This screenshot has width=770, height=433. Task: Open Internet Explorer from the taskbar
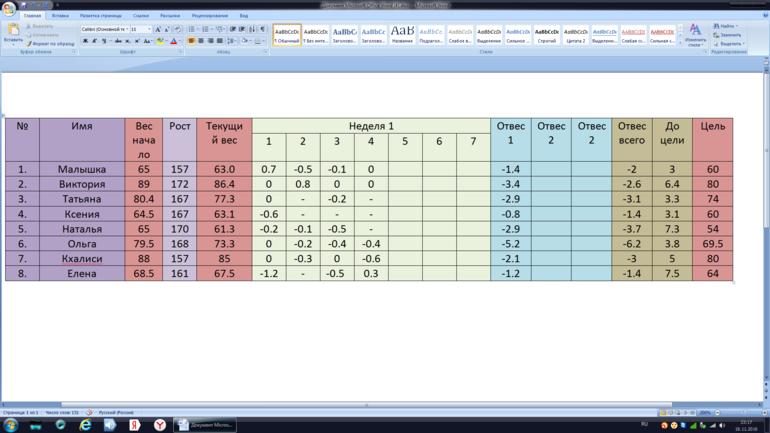[85, 425]
